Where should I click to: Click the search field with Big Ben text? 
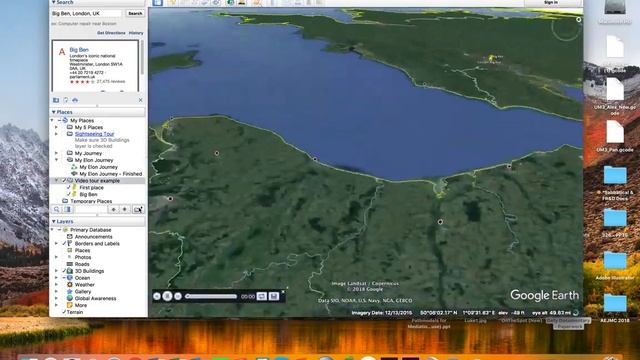click(86, 13)
